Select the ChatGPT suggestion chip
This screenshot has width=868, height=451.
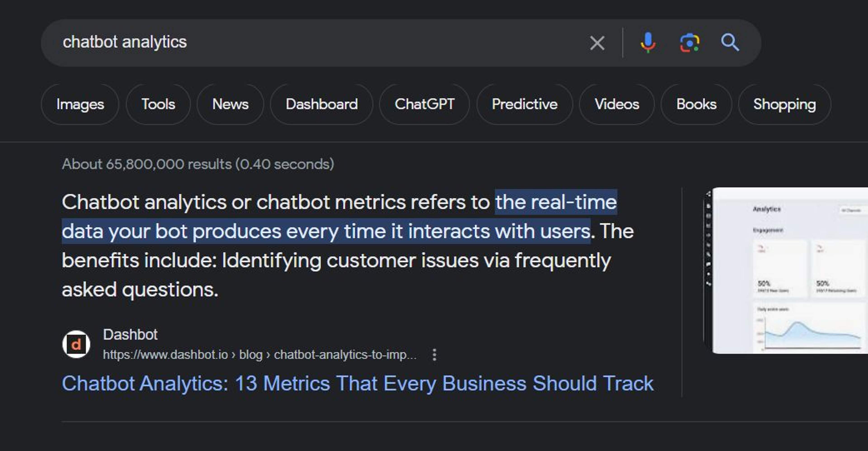pyautogui.click(x=425, y=104)
